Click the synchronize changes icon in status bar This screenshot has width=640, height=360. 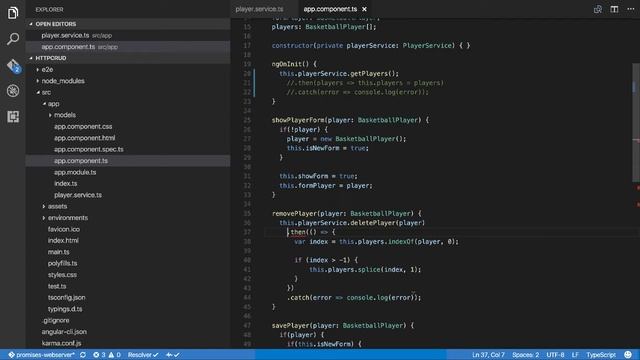[83, 355]
